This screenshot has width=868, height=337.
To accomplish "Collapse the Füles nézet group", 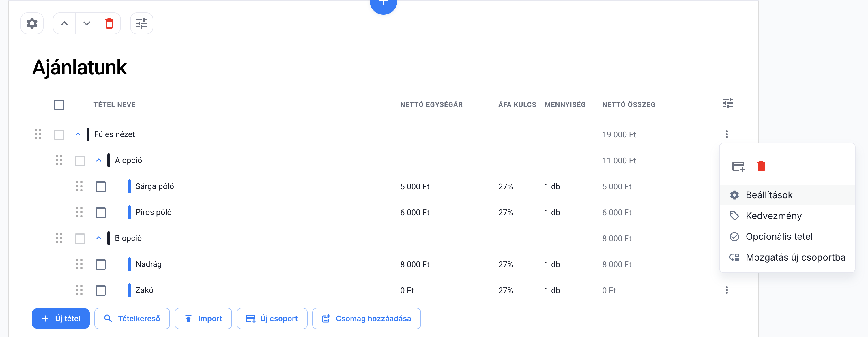I will click(78, 134).
